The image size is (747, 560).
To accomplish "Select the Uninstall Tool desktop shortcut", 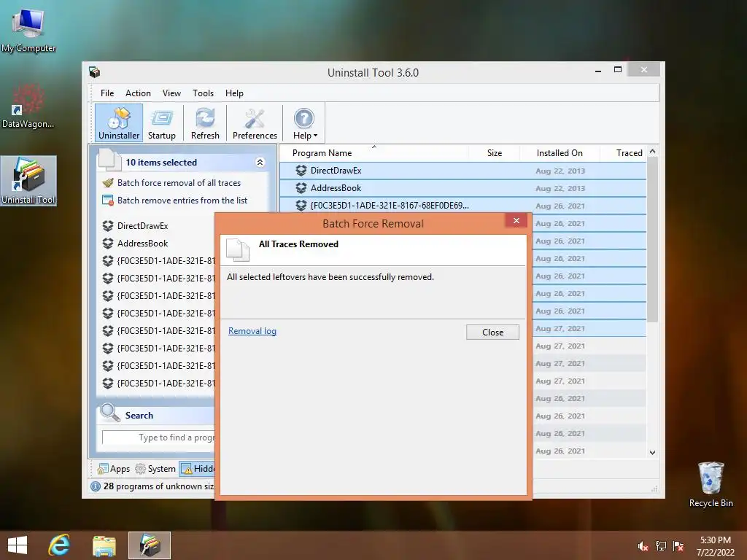I will tap(28, 181).
